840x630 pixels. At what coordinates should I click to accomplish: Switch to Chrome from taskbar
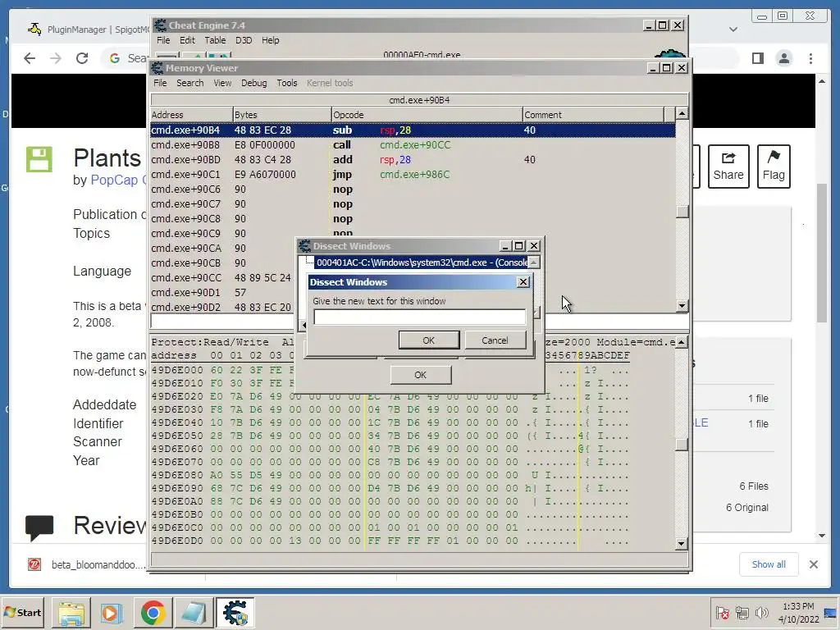pos(153,613)
